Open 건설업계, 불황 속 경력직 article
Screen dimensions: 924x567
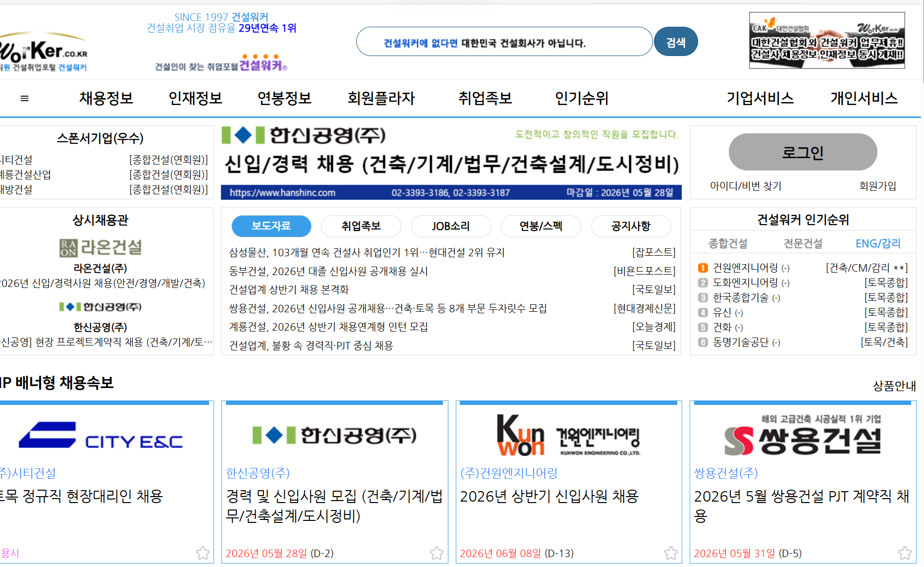311,345
